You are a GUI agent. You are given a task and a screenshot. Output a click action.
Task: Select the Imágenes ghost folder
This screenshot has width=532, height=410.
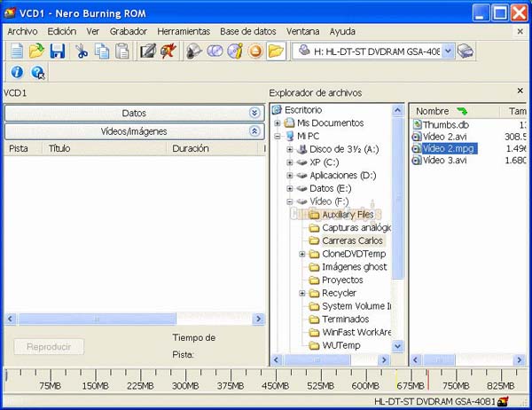(354, 267)
